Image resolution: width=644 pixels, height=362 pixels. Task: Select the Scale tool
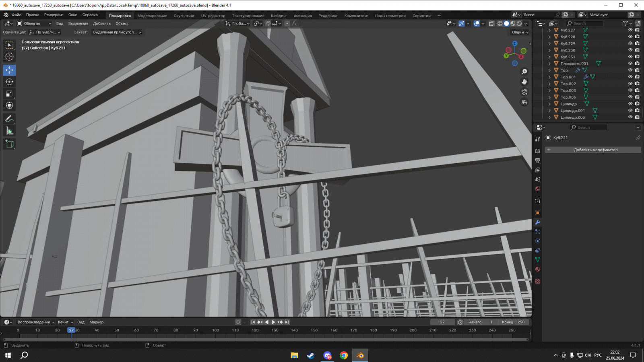tap(9, 94)
